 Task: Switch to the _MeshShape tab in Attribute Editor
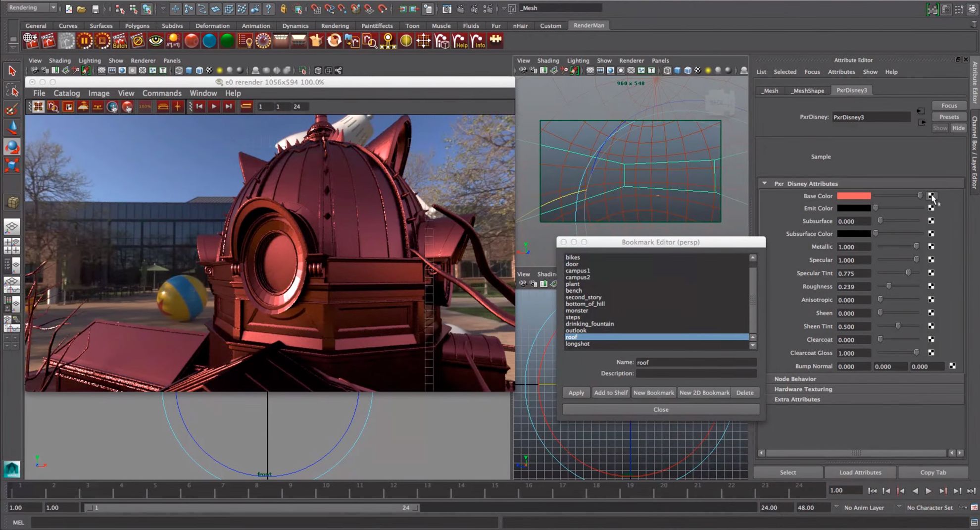tap(808, 91)
